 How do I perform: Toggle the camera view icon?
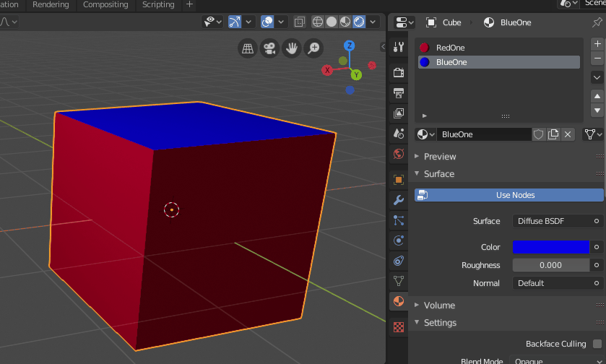(x=269, y=48)
